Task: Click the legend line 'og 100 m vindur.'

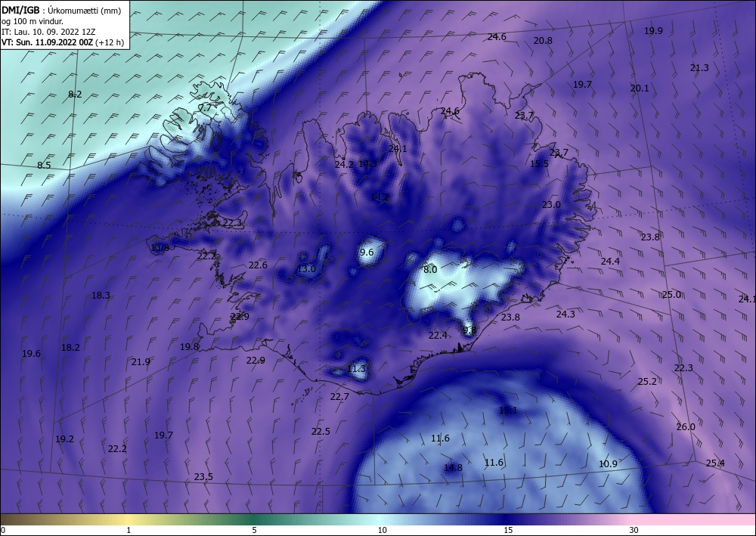Action: pyautogui.click(x=33, y=21)
